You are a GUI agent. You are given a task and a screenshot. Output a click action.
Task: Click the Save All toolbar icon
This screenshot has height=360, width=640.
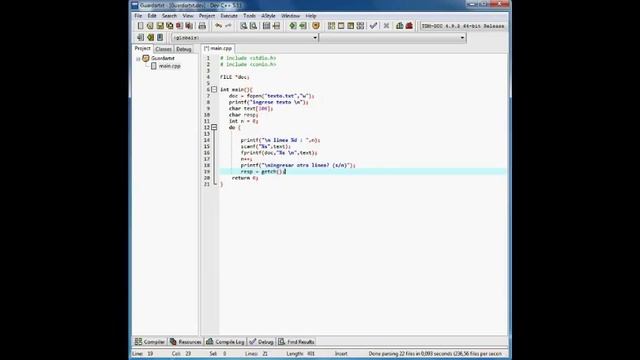tap(170, 26)
